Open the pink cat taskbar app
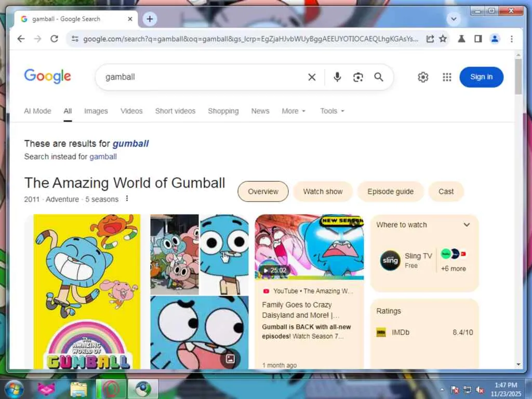The width and height of the screenshot is (532, 399). click(x=46, y=389)
